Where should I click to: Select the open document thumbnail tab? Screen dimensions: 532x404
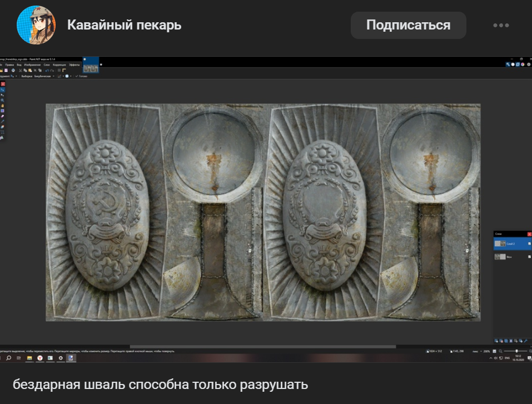point(91,65)
